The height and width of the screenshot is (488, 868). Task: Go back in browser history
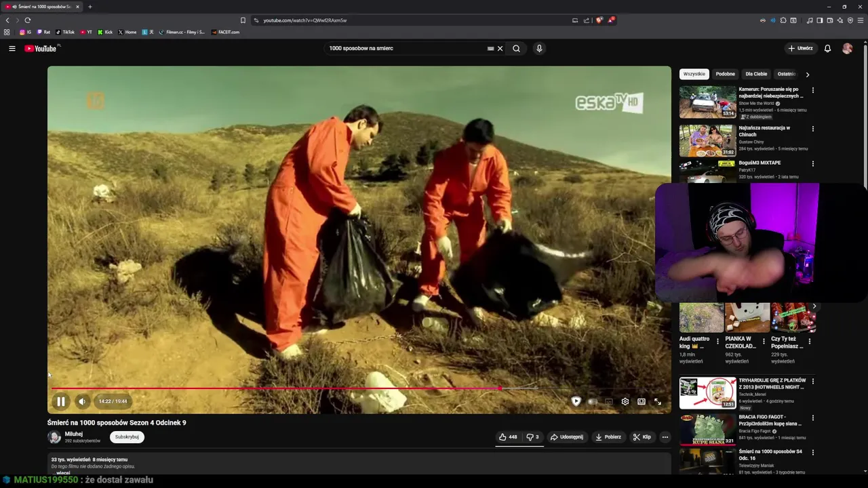7,20
